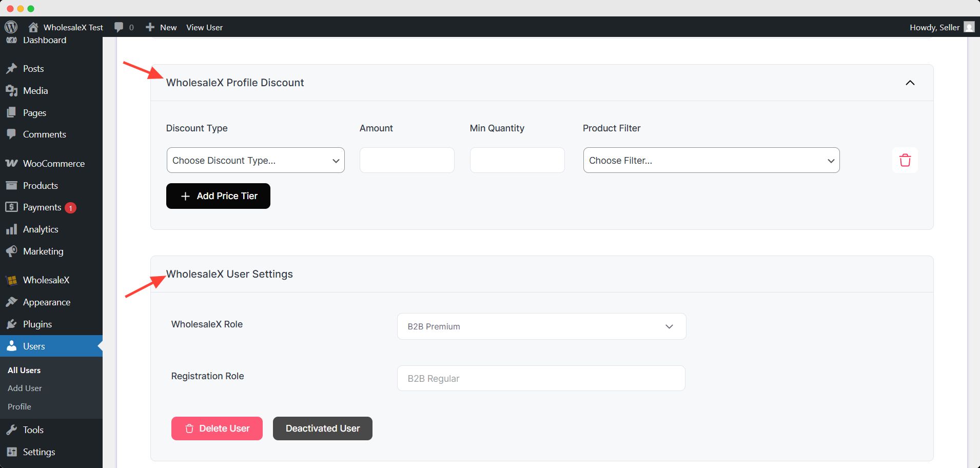Click the Payments notification badge

[x=71, y=208]
